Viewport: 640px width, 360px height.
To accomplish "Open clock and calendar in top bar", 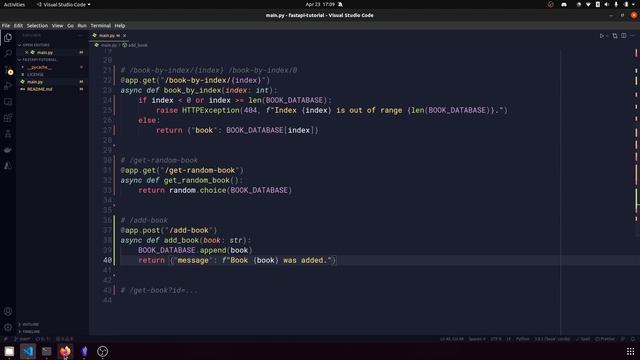I will [320, 4].
